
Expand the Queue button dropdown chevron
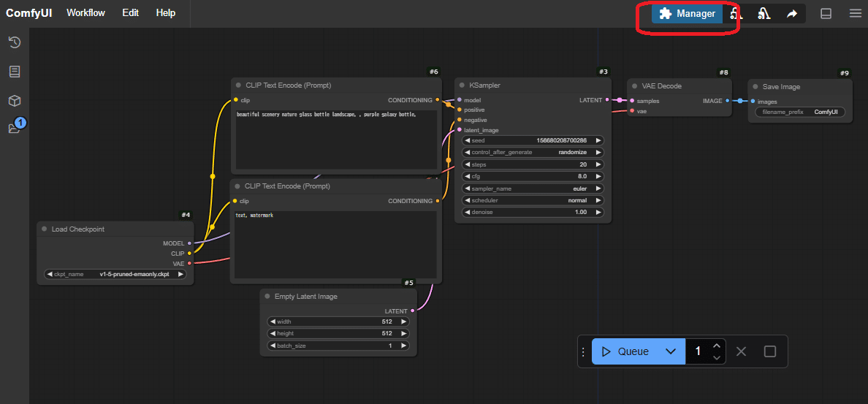click(x=671, y=351)
